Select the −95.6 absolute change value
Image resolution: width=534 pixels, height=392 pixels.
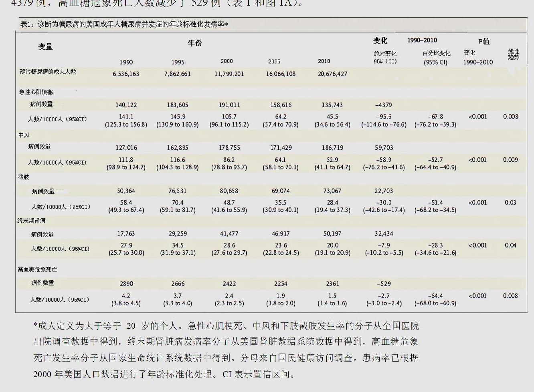[384, 117]
